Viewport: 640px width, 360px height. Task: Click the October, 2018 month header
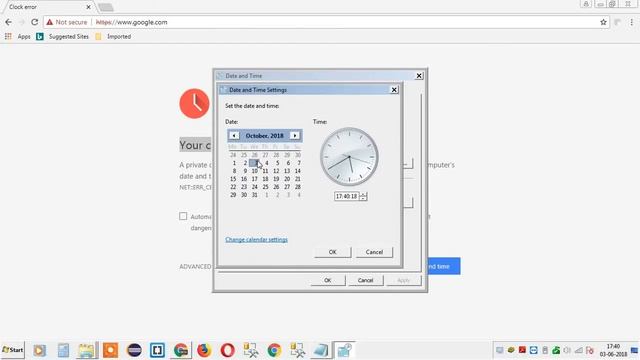(x=264, y=136)
